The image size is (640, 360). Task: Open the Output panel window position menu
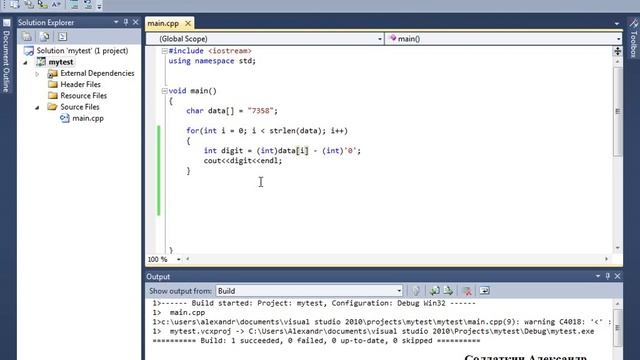598,276
